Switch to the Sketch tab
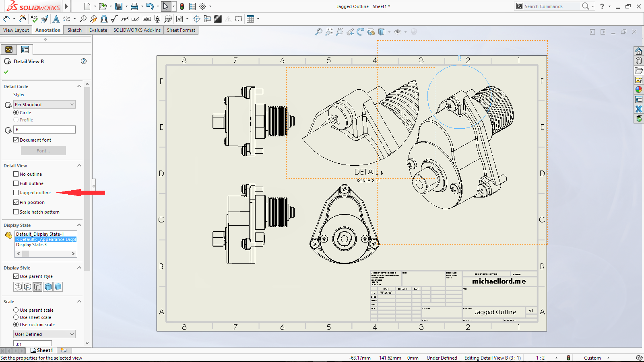644x362 pixels. coord(74,30)
